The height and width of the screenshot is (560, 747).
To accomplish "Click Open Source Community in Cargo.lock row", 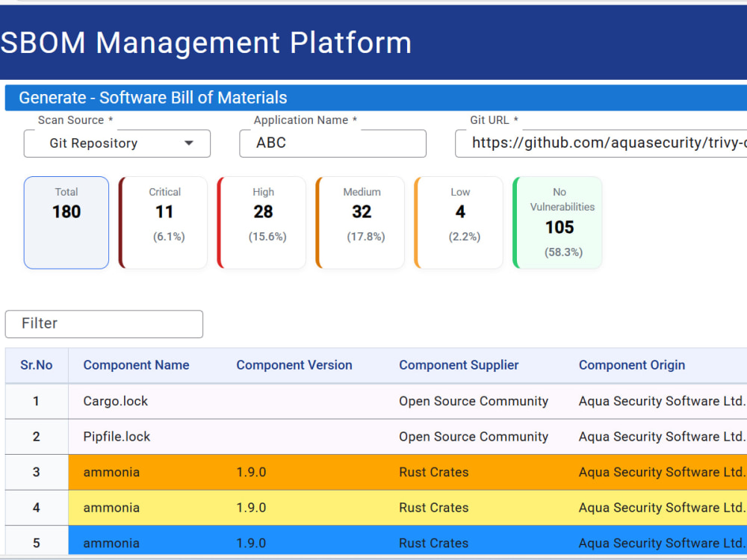I will pyautogui.click(x=474, y=401).
